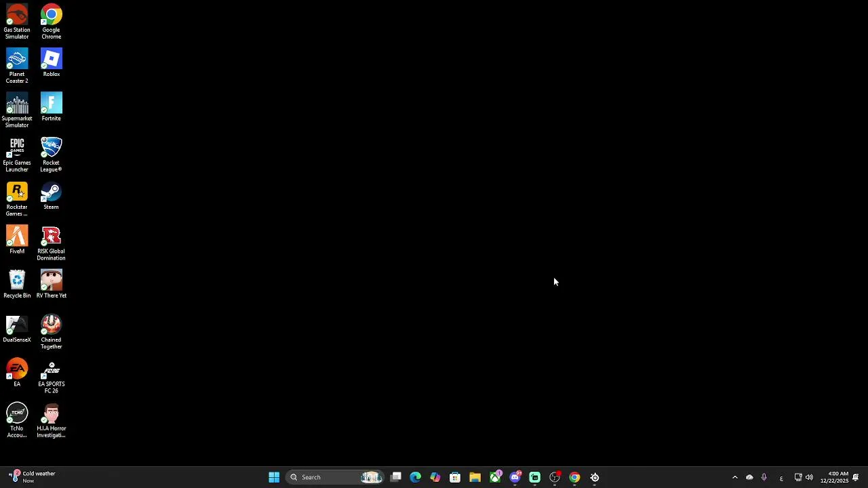Open the volume speaker tray icon
This screenshot has height=488, width=868.
[809, 477]
